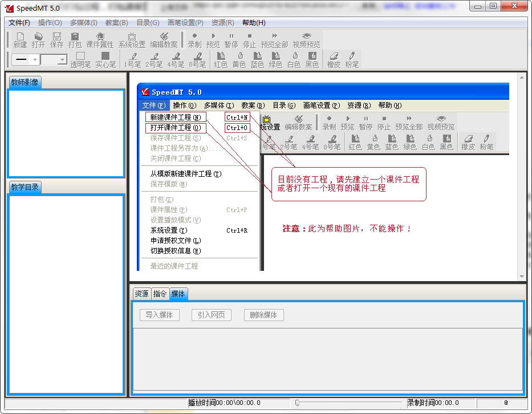Select the 实心笔 solid pen
Image resolution: width=532 pixels, height=414 pixels.
[x=105, y=60]
